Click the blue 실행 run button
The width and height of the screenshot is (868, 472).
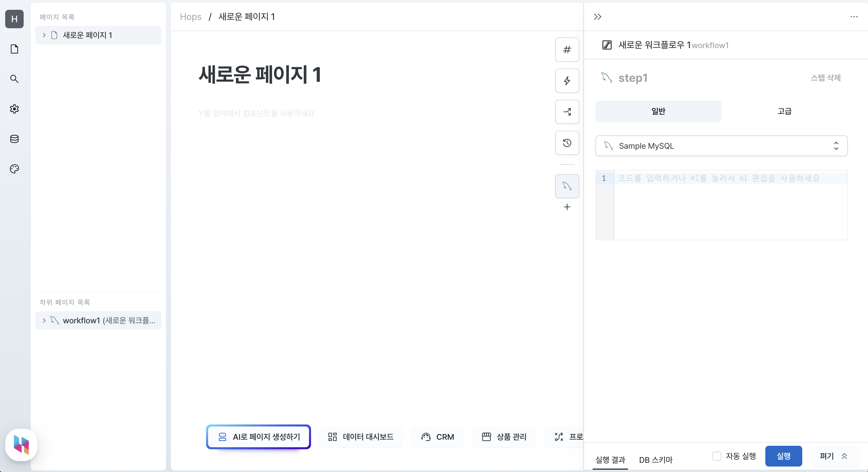coord(784,456)
